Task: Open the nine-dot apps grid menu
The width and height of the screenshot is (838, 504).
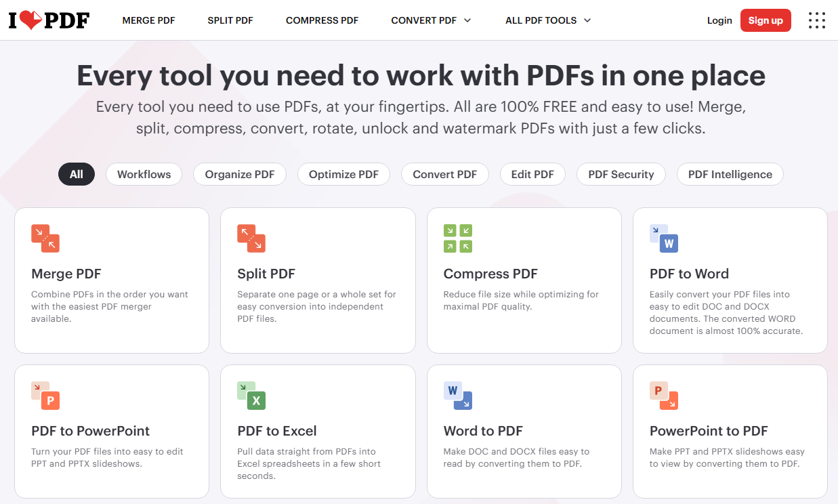Action: pos(817,20)
